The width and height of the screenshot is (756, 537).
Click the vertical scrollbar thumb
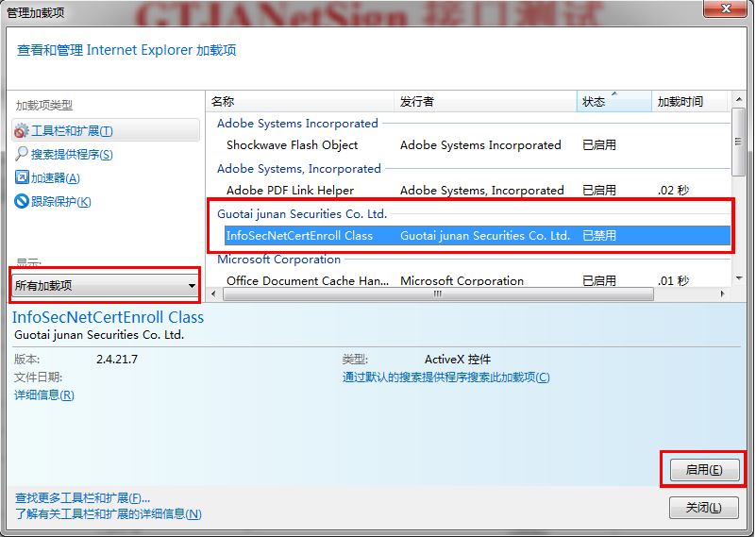pos(739,143)
